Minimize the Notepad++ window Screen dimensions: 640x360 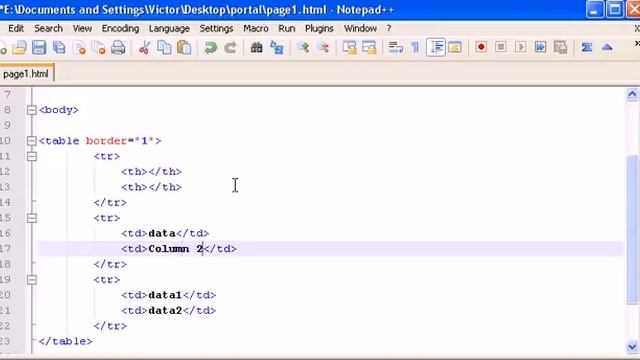(x=595, y=10)
